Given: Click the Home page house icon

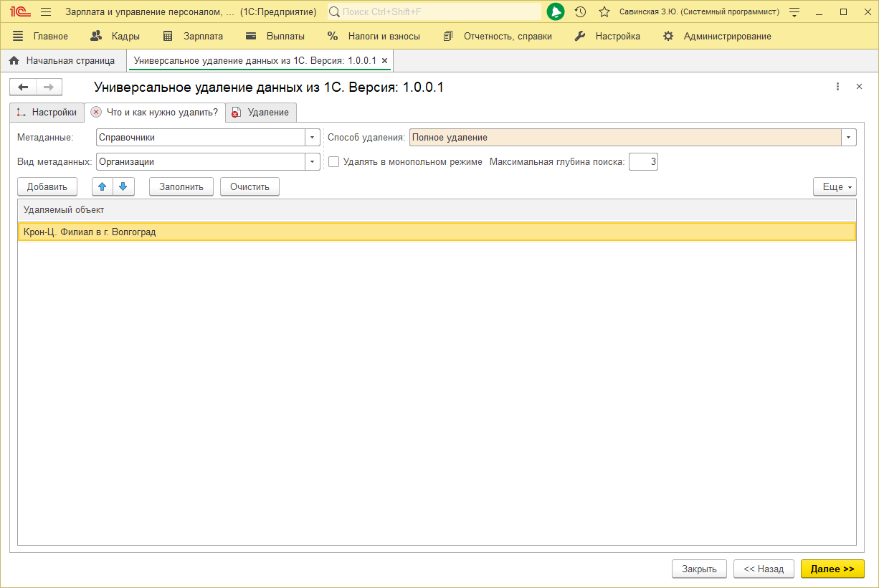Looking at the screenshot, I should click(14, 61).
